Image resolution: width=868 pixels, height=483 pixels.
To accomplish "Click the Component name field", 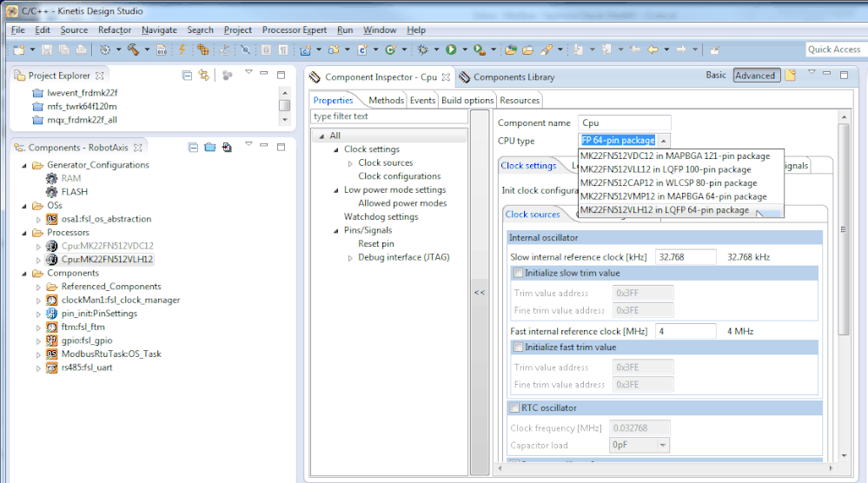I will tap(625, 122).
